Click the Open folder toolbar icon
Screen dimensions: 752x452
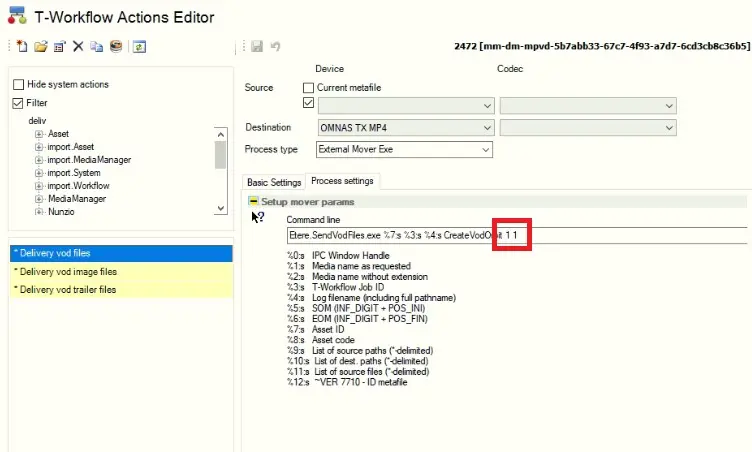[41, 46]
